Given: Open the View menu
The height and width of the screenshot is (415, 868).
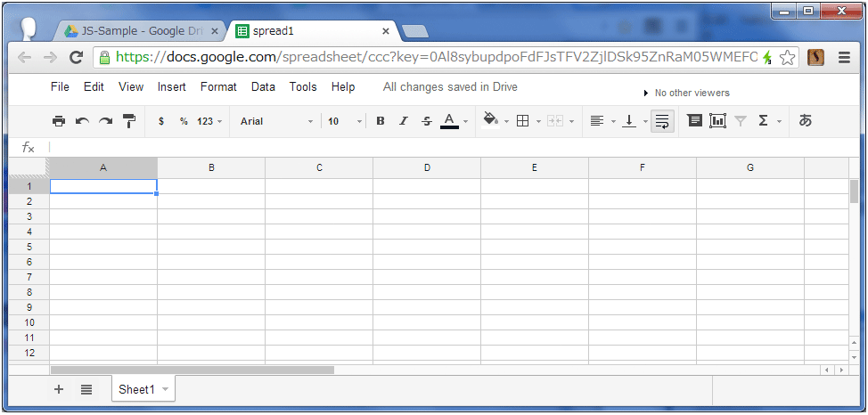Looking at the screenshot, I should point(131,87).
